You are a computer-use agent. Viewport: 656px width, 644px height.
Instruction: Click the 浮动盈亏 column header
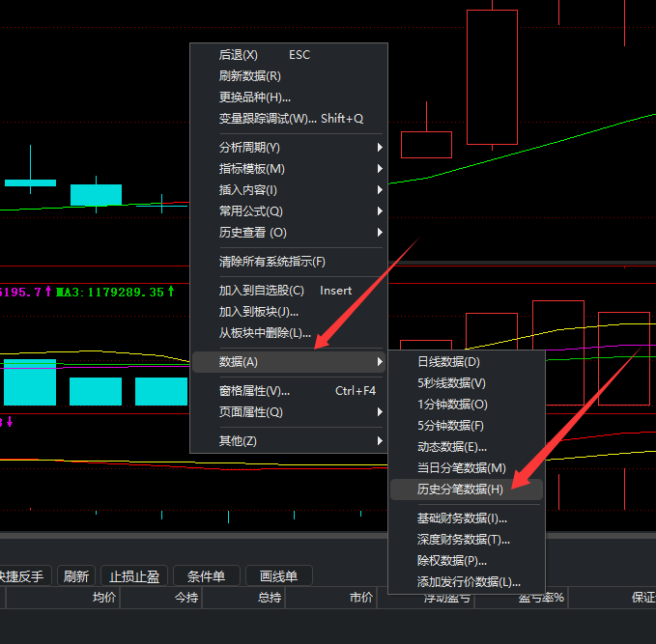click(447, 598)
